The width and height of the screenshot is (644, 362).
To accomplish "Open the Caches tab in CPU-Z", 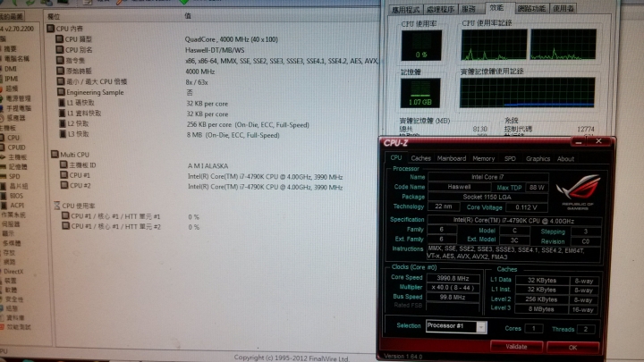I will tap(421, 158).
